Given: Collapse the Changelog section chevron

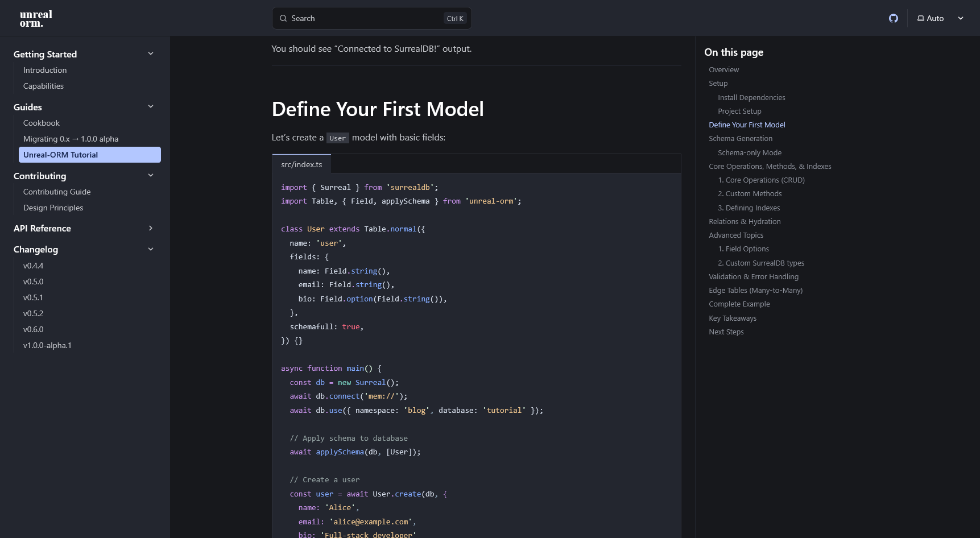Looking at the screenshot, I should [x=151, y=249].
